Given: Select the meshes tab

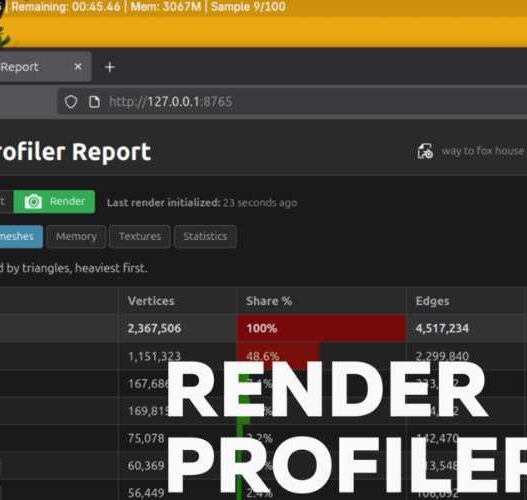Looking at the screenshot, I should tap(21, 236).
